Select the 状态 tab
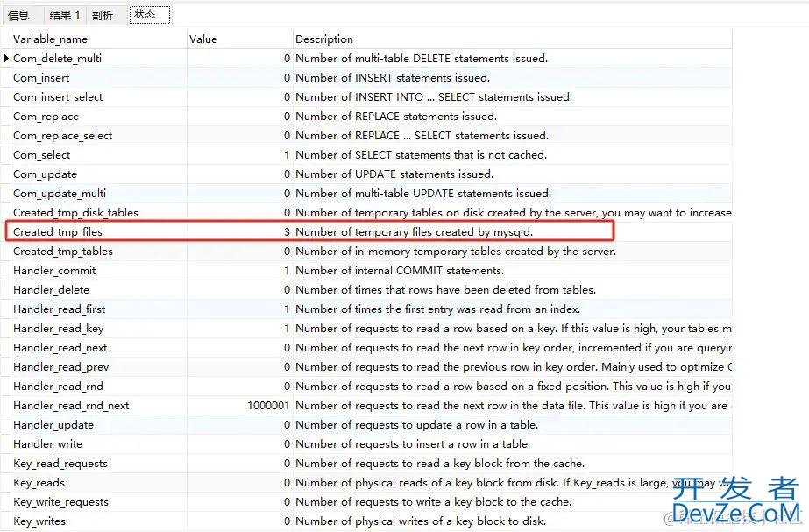The image size is (809, 532). (149, 14)
